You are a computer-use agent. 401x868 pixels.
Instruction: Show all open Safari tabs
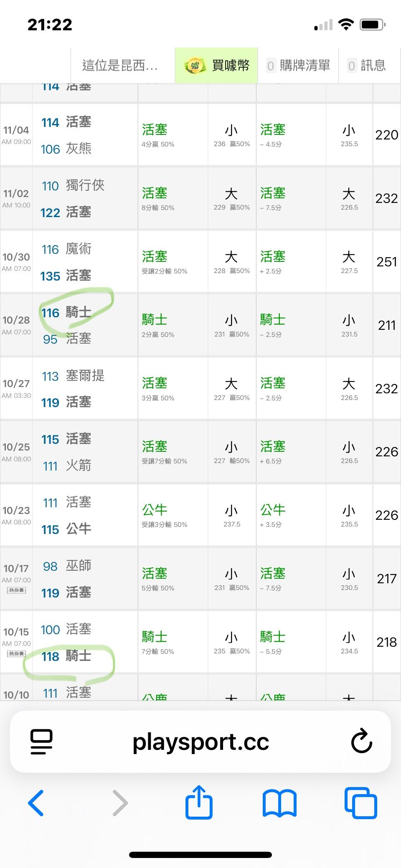tap(361, 802)
